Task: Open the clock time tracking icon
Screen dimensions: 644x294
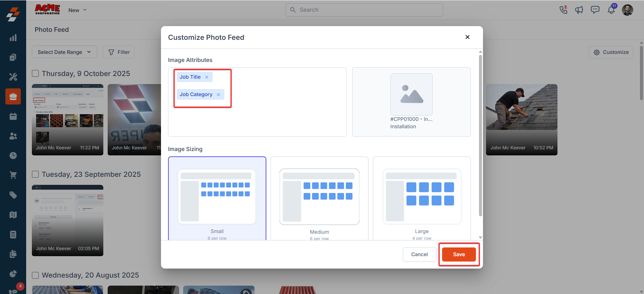Action: 13,155
